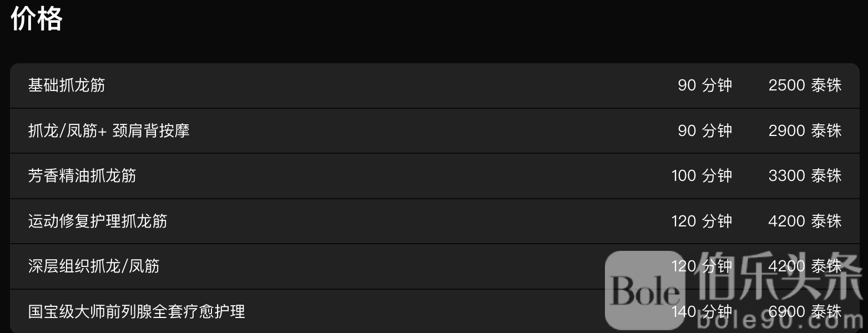This screenshot has height=333, width=868.
Task: Click the 140 分钟 duration
Action: tap(702, 311)
